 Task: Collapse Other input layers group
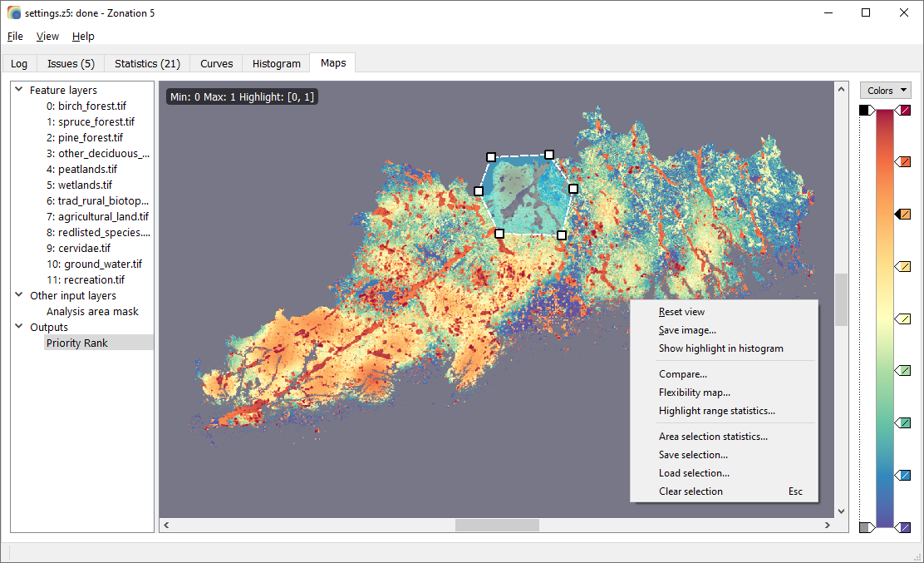pos(19,294)
